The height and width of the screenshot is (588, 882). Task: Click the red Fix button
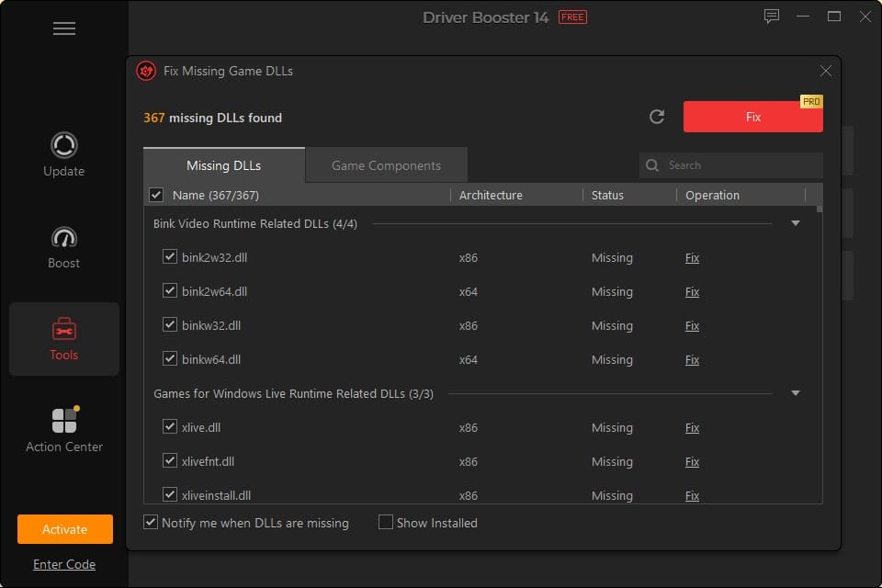pos(752,117)
